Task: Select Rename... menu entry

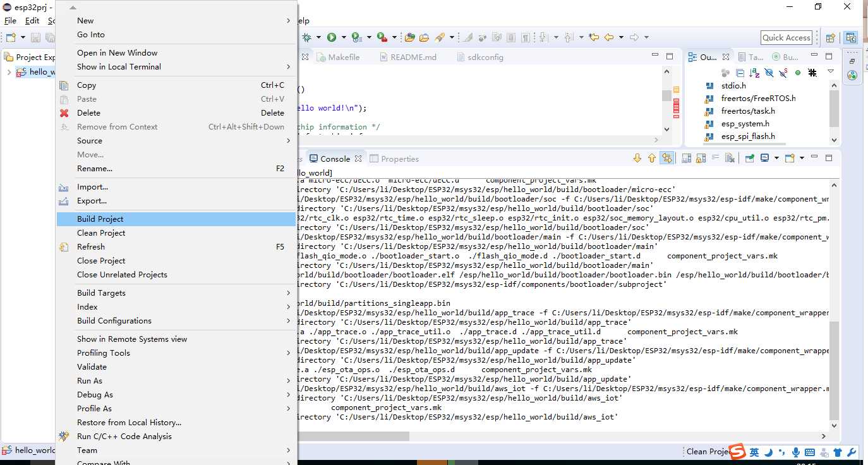Action: 176,168
